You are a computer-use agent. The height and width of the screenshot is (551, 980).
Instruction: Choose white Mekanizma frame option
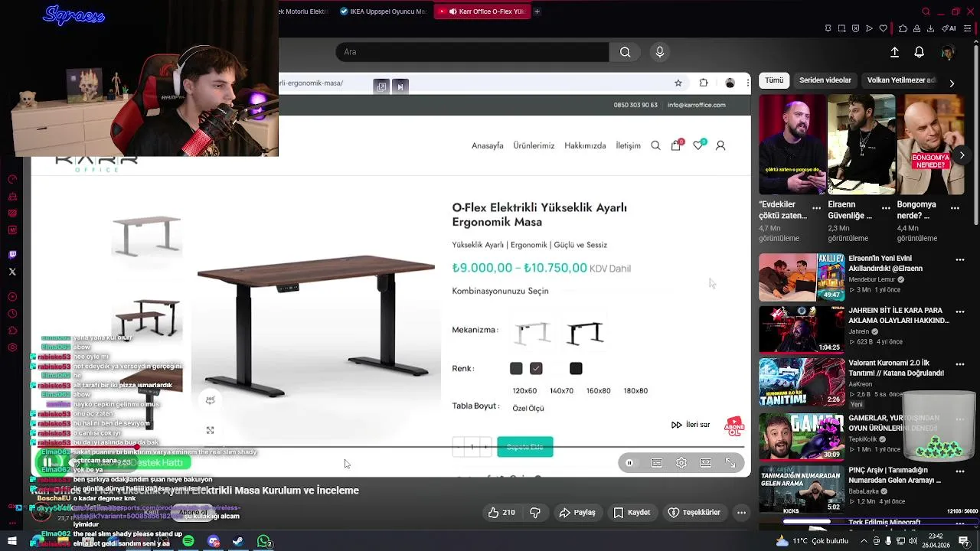tap(533, 332)
